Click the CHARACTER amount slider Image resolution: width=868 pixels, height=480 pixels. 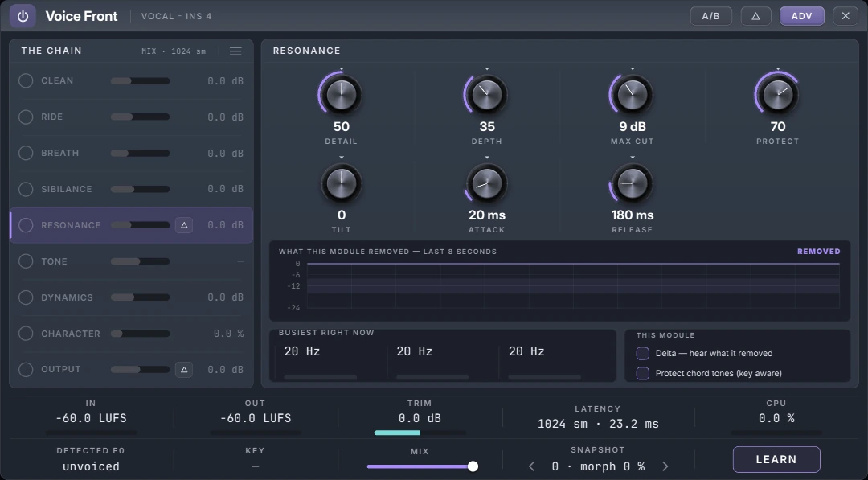click(140, 334)
